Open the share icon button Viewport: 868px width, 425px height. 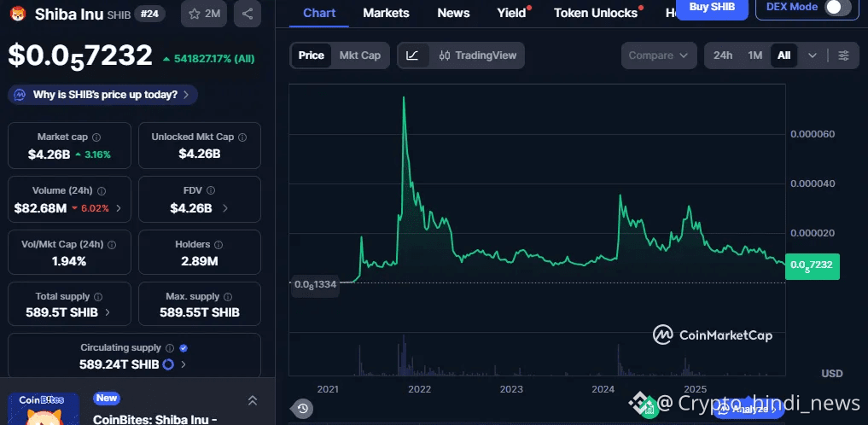pos(248,14)
